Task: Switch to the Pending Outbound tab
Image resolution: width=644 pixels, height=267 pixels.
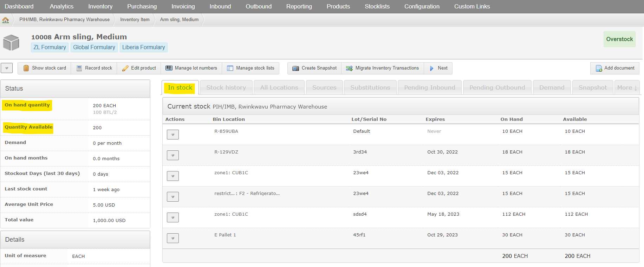Action: pyautogui.click(x=497, y=87)
